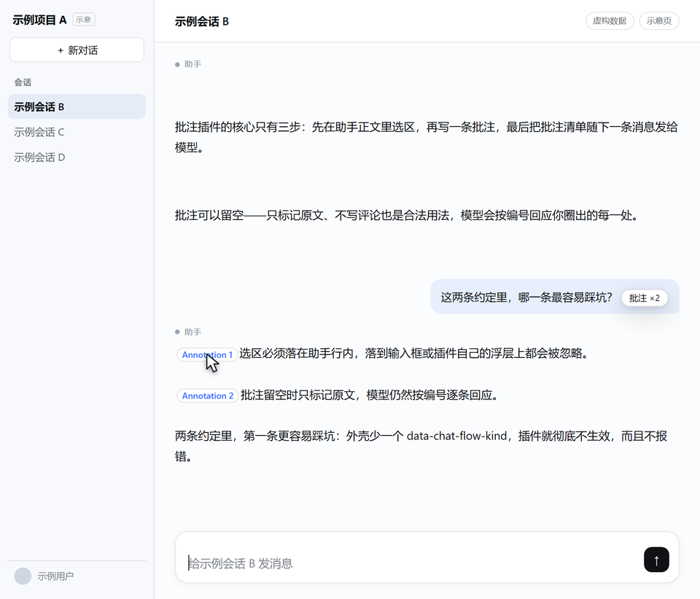Click the Annotation 1 chip
700x599 pixels.
click(207, 355)
